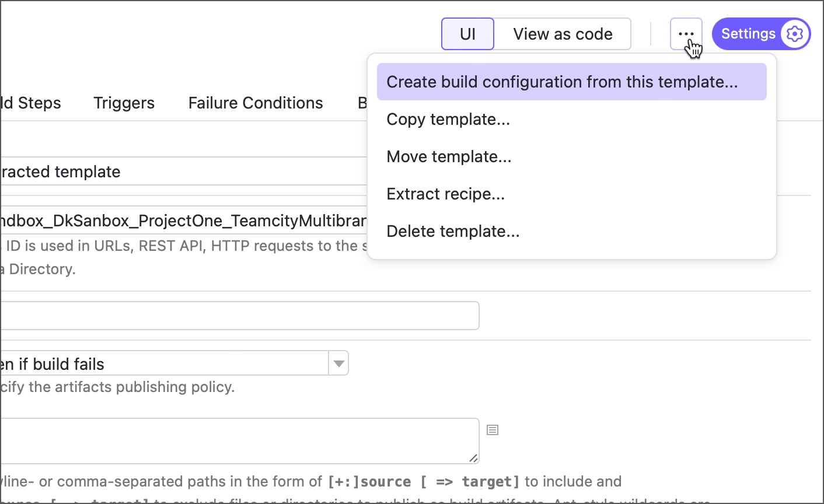824x504 pixels.
Task: Click the gear icon on the Settings button
Action: click(794, 33)
